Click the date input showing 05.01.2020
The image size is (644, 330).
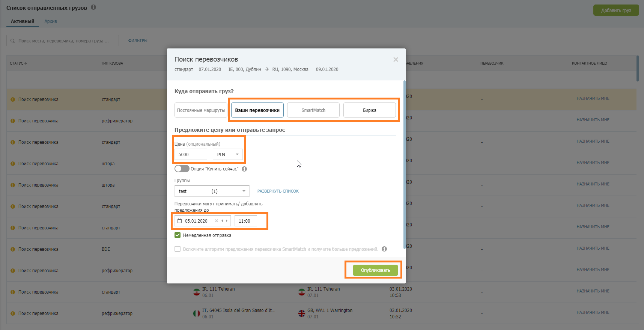click(203, 221)
